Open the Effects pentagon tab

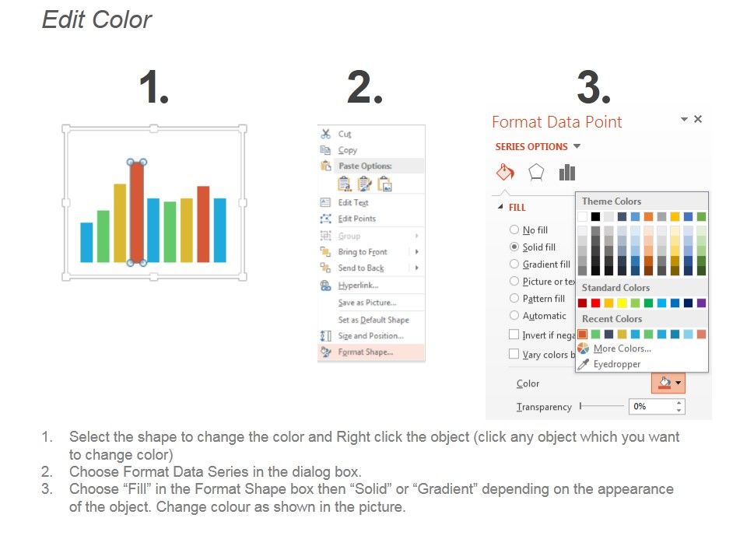pyautogui.click(x=536, y=173)
